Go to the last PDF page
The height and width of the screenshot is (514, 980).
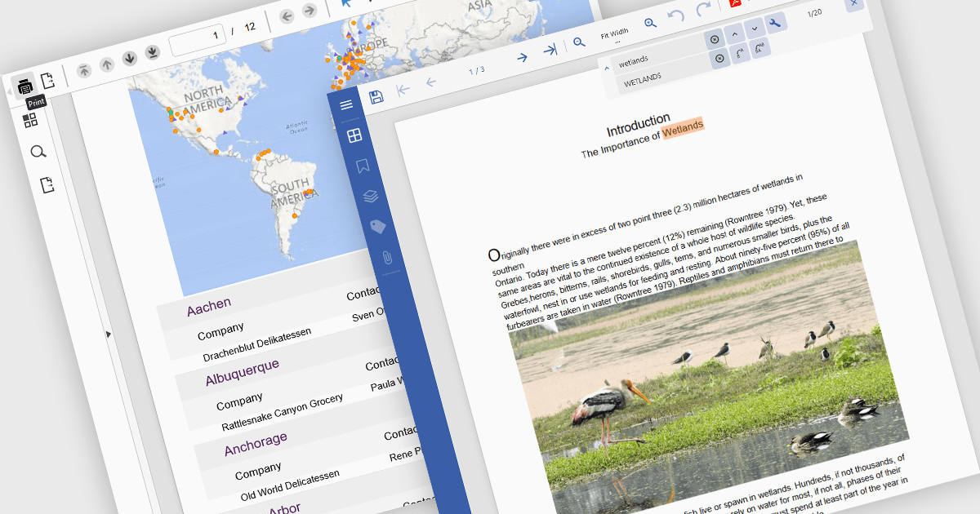pos(550,51)
